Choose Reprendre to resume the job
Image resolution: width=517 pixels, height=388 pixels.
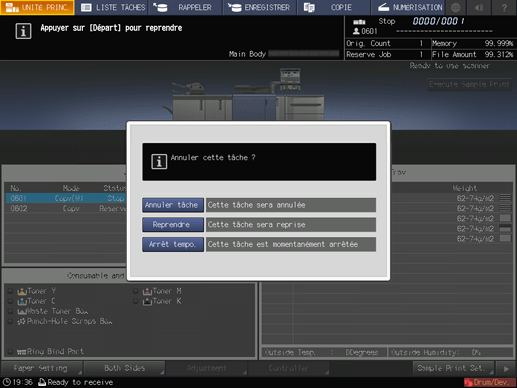click(x=173, y=225)
